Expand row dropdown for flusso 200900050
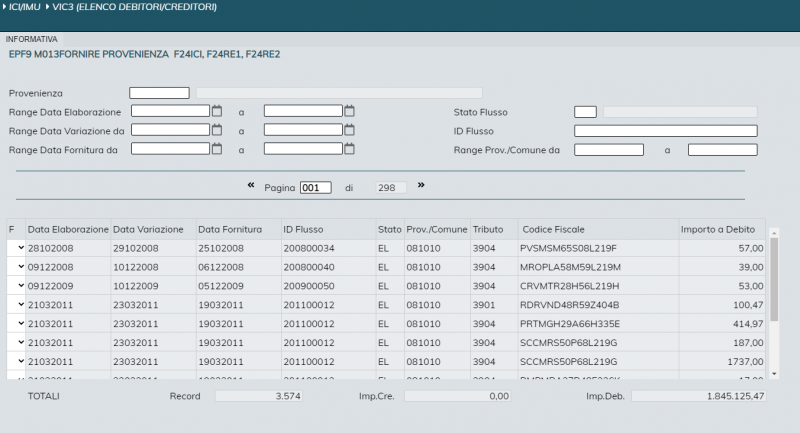Viewport: 800px width, 433px height. tap(20, 285)
